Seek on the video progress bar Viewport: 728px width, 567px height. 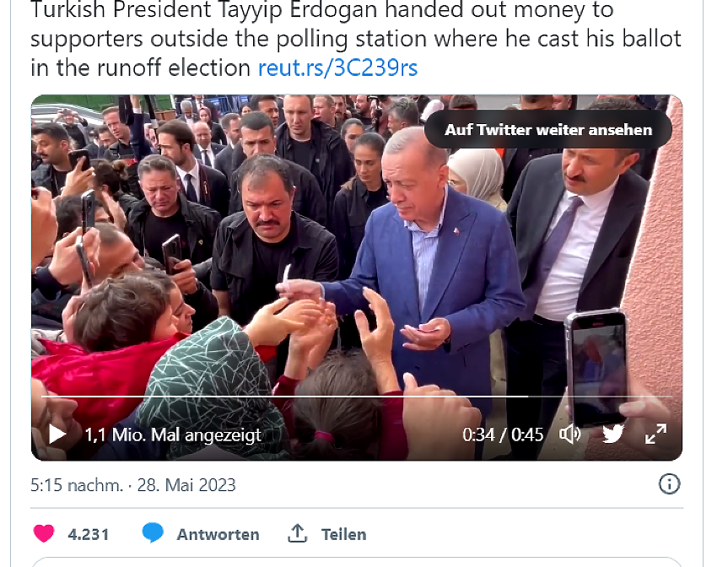pos(357,397)
